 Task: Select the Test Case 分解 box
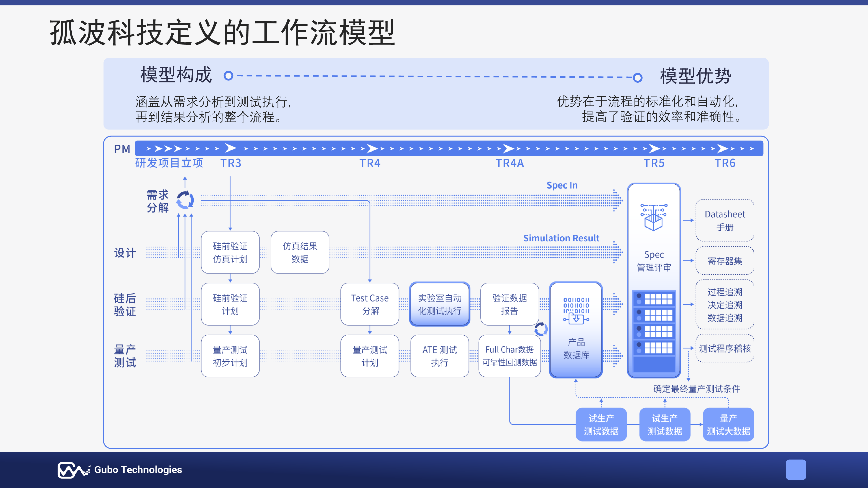370,304
